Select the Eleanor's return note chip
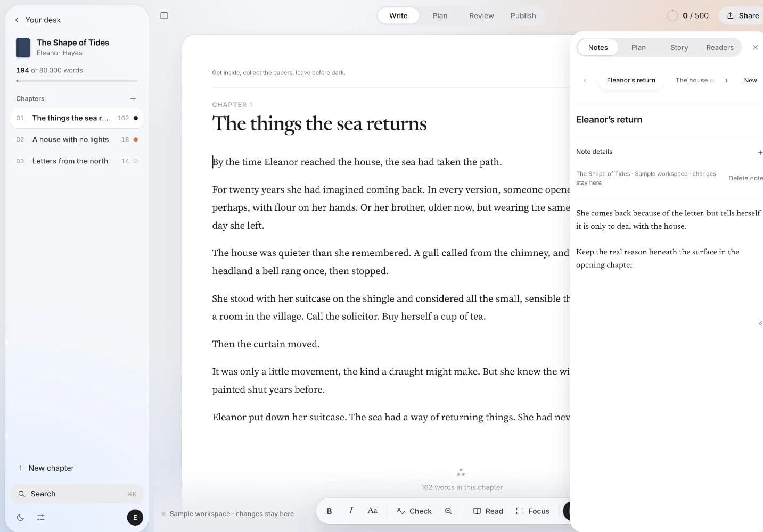Image resolution: width=763 pixels, height=532 pixels. tap(631, 80)
